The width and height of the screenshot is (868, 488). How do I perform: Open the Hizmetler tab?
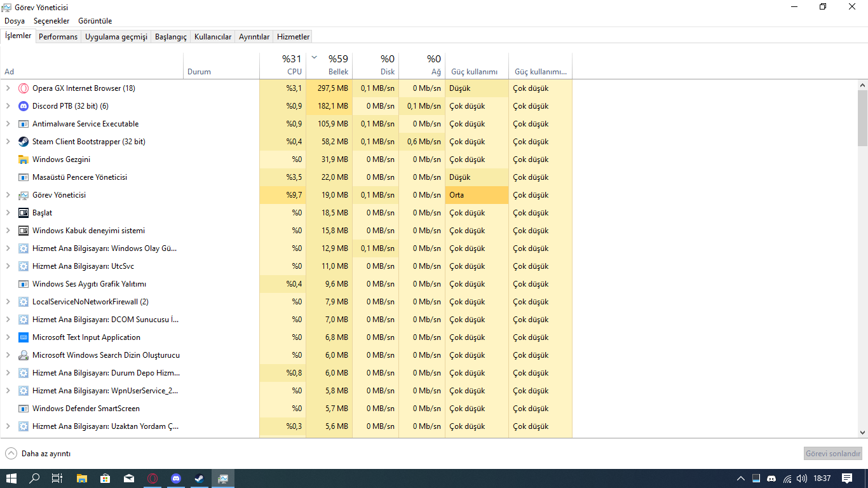pos(293,37)
